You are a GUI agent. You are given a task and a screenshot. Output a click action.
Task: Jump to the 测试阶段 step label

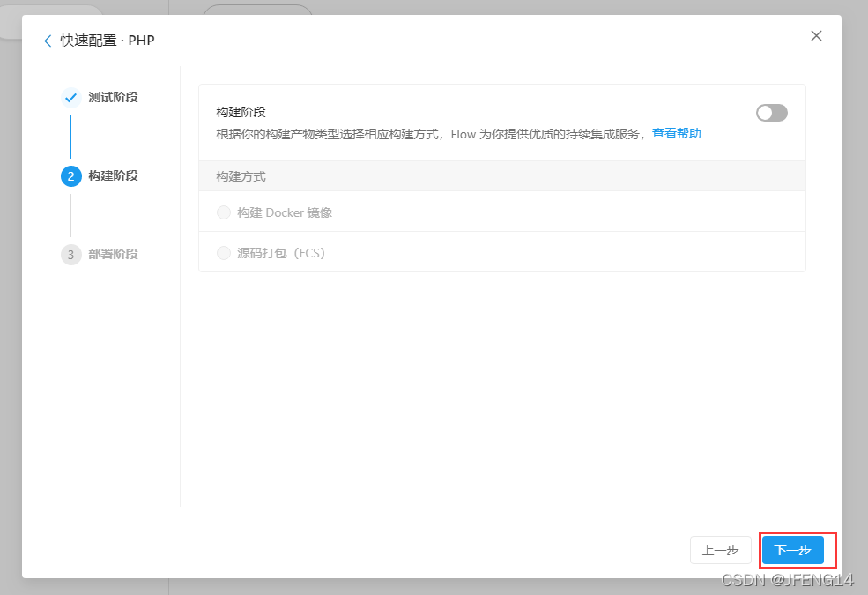coord(113,98)
